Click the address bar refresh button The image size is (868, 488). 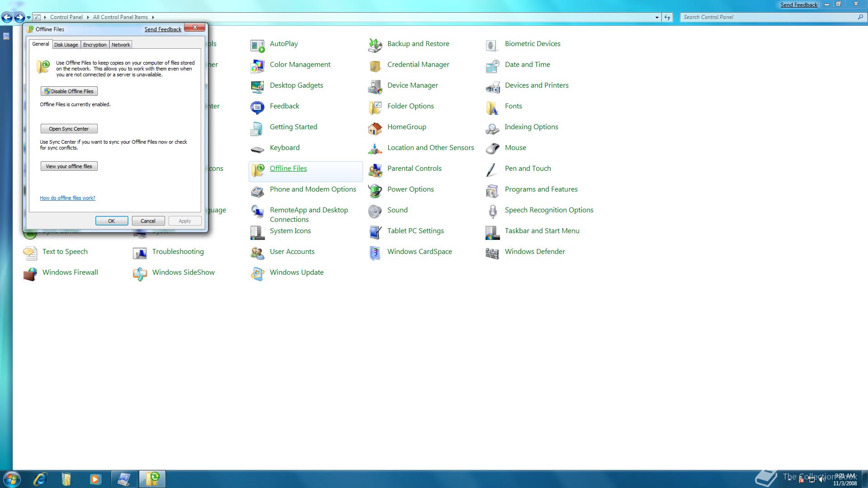(x=667, y=17)
